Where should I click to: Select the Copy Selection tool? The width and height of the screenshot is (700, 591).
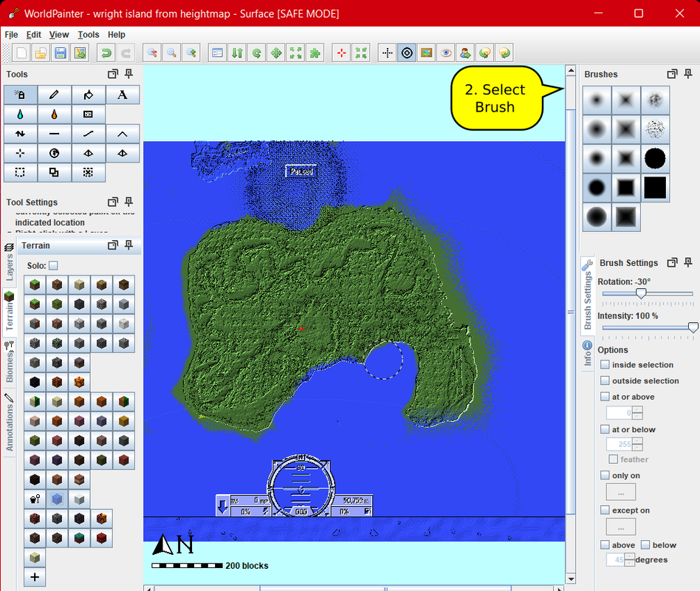(54, 172)
